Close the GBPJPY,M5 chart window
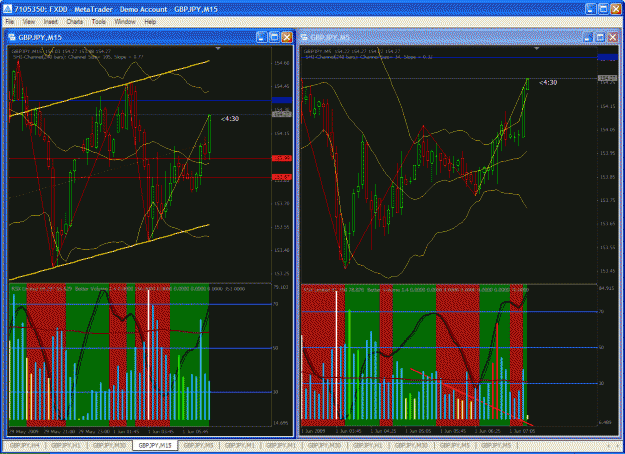The width and height of the screenshot is (625, 454). pyautogui.click(x=613, y=37)
